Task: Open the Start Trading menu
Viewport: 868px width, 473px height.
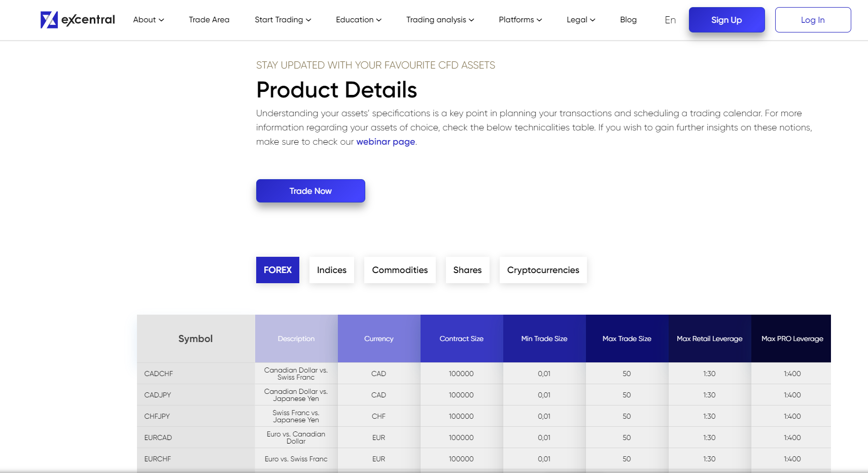Action: (282, 20)
